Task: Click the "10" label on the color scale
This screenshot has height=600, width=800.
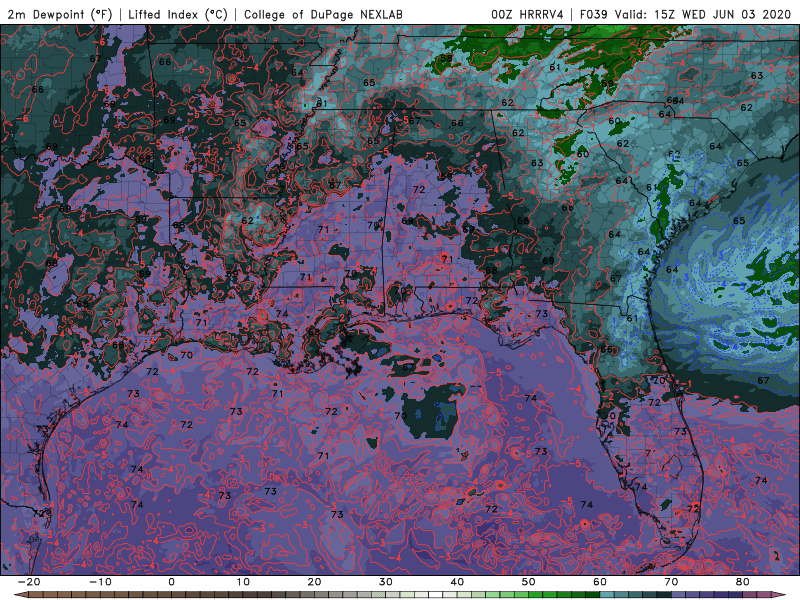Action: [x=243, y=582]
